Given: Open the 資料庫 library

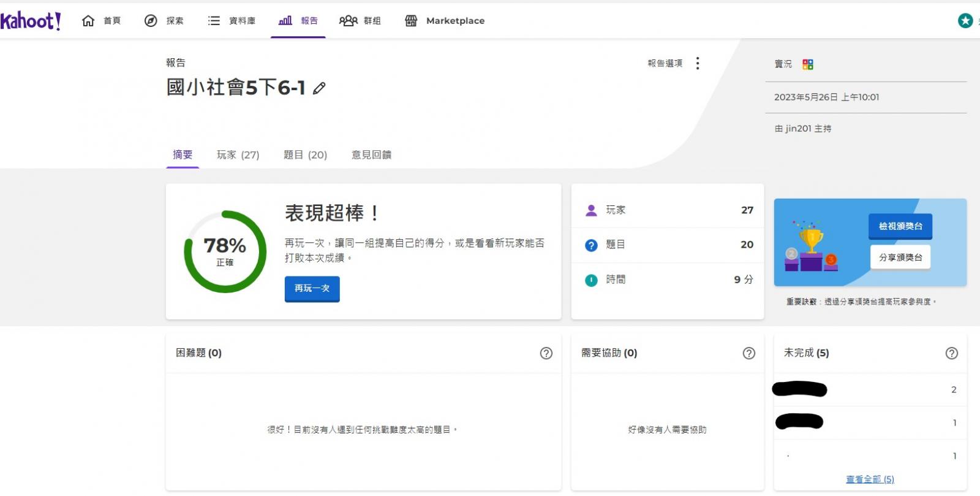Looking at the screenshot, I should tap(232, 21).
